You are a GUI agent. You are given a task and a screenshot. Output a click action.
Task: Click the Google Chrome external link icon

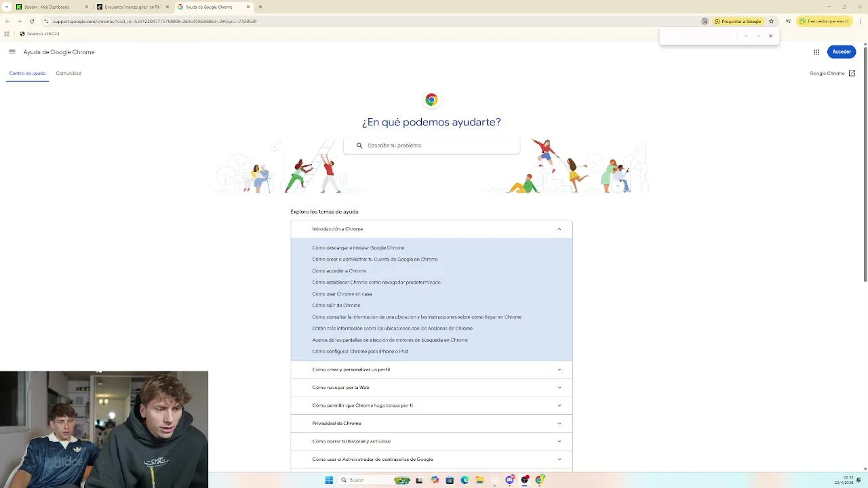click(x=852, y=73)
